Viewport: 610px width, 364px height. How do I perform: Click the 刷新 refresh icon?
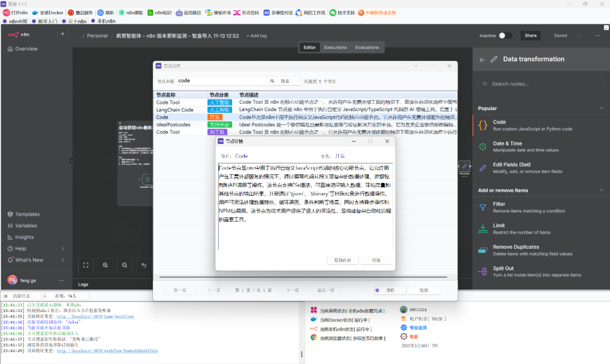(101, 13)
